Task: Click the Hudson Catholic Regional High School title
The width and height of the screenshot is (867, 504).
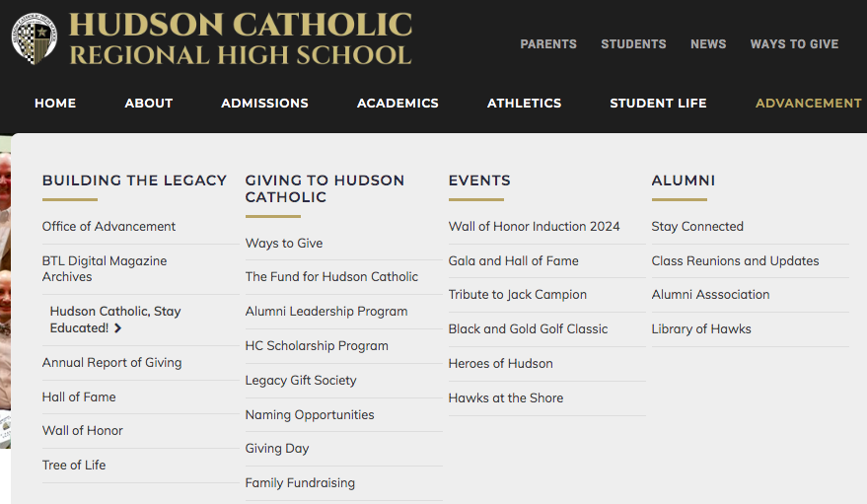Action: [x=241, y=39]
